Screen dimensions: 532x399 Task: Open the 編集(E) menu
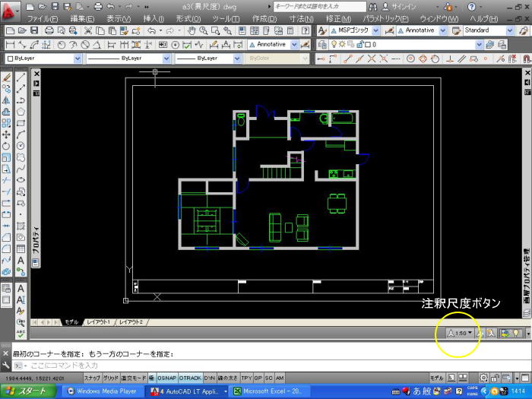coord(82,19)
